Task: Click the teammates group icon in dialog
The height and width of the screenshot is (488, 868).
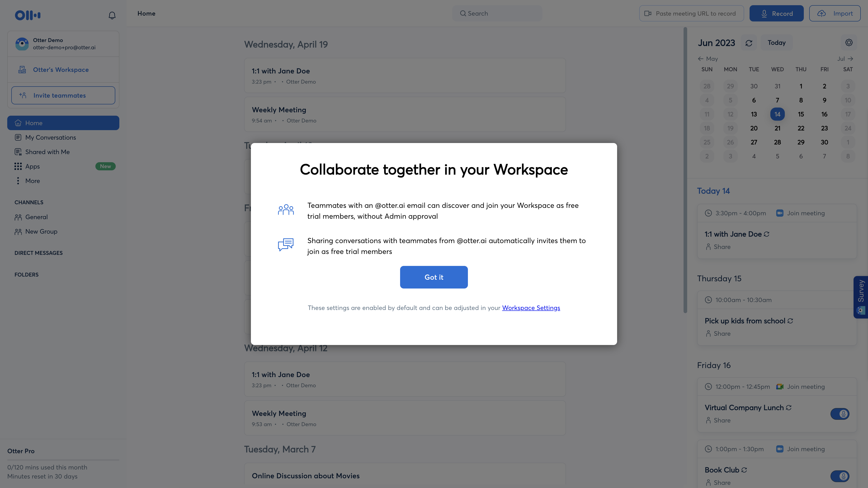Action: 286,209
